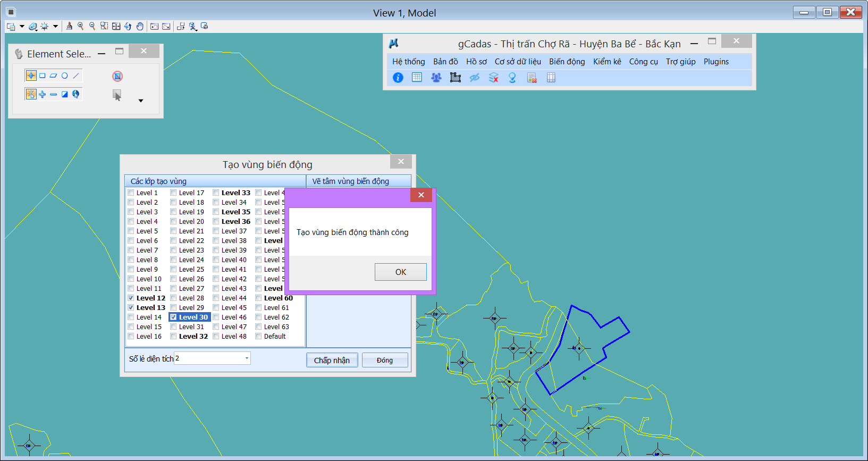Click the Đóng button
This screenshot has width=868, height=461.
point(385,360)
